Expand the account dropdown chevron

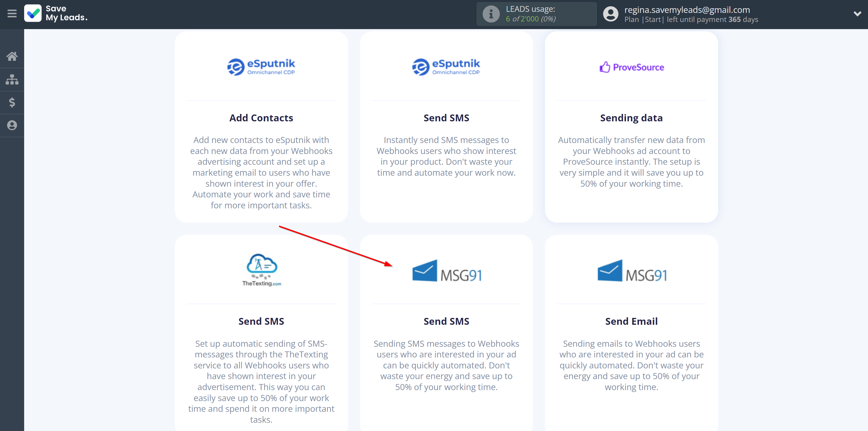857,14
